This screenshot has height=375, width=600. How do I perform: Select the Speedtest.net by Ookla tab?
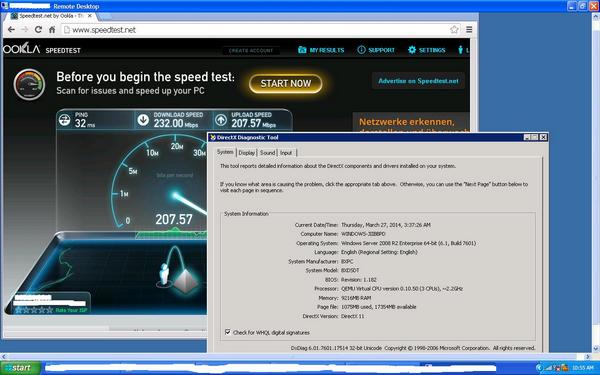pyautogui.click(x=52, y=16)
